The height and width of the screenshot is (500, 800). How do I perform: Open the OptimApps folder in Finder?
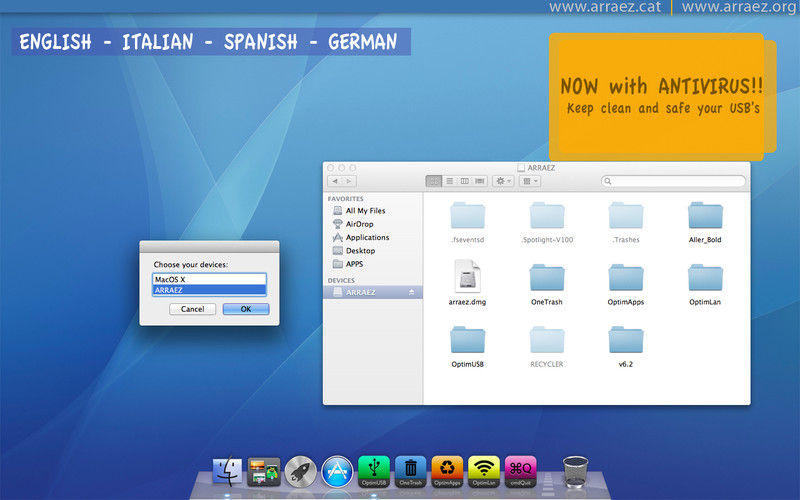click(626, 285)
